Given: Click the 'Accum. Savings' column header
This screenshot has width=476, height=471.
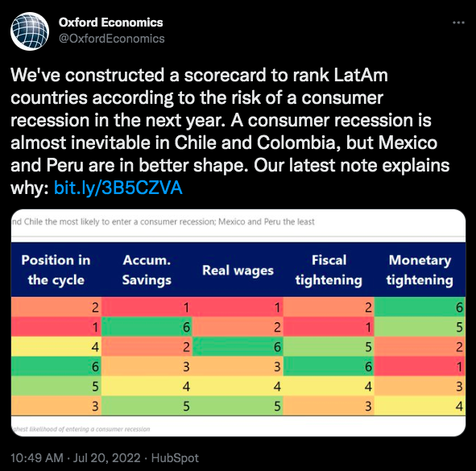Looking at the screenshot, I should pos(147,270).
